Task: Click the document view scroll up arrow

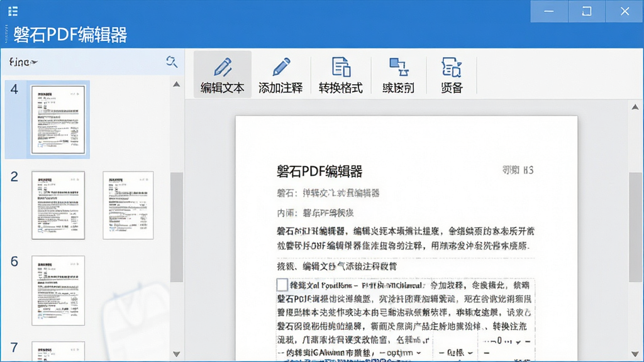Action: tap(635, 107)
